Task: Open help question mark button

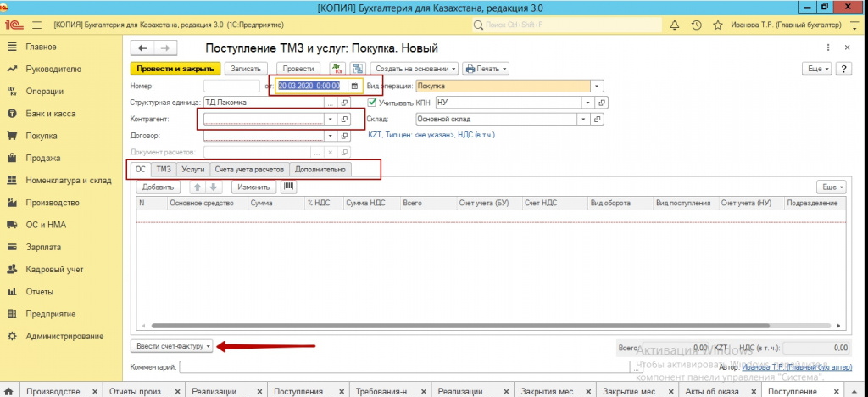Action: (x=843, y=69)
